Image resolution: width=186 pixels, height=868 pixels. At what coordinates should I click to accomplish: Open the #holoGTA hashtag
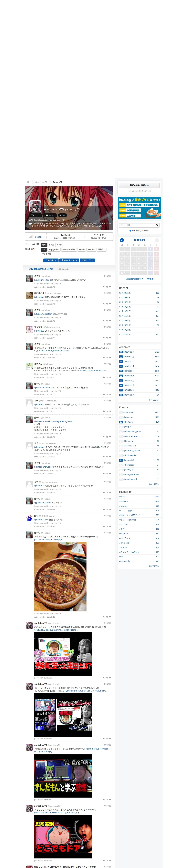(x=124, y=534)
